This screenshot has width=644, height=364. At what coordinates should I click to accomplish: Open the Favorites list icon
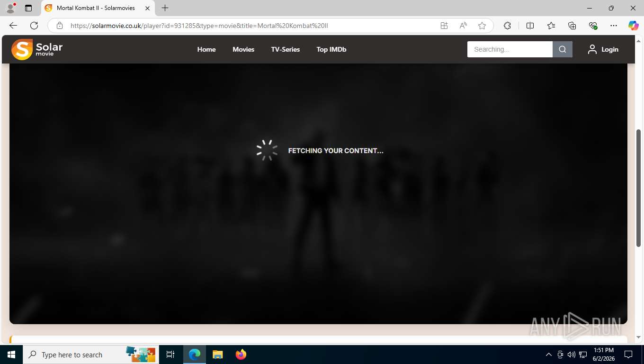pos(551,26)
